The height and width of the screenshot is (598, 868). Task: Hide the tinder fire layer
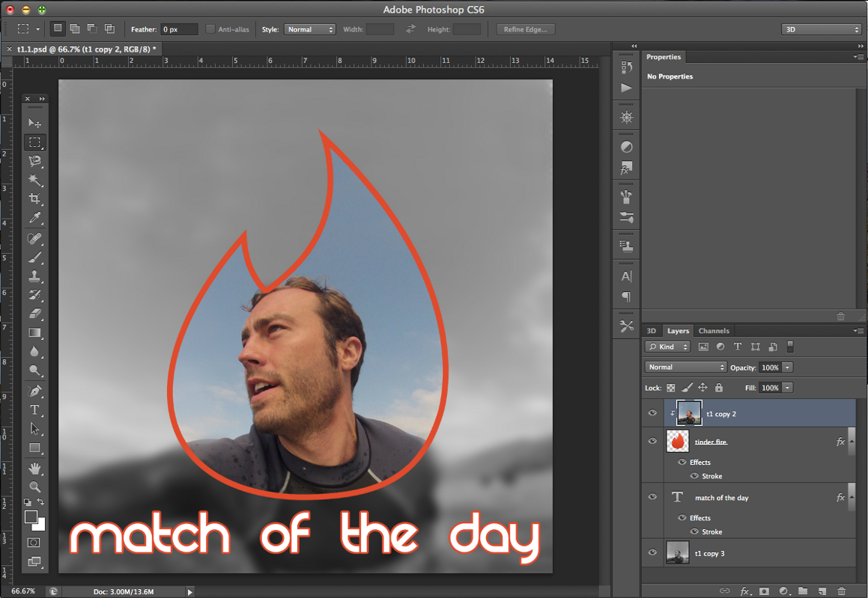652,441
